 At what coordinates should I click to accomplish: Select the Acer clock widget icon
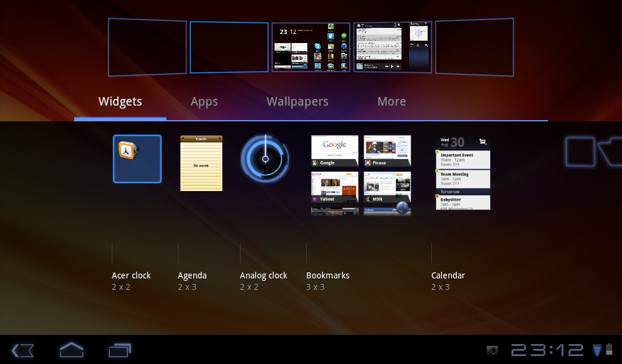[x=137, y=159]
